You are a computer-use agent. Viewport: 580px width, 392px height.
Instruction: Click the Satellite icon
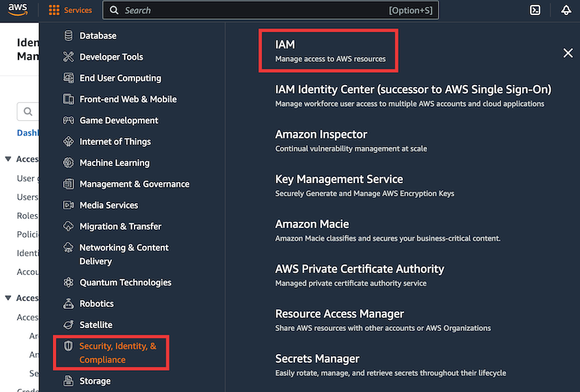69,325
